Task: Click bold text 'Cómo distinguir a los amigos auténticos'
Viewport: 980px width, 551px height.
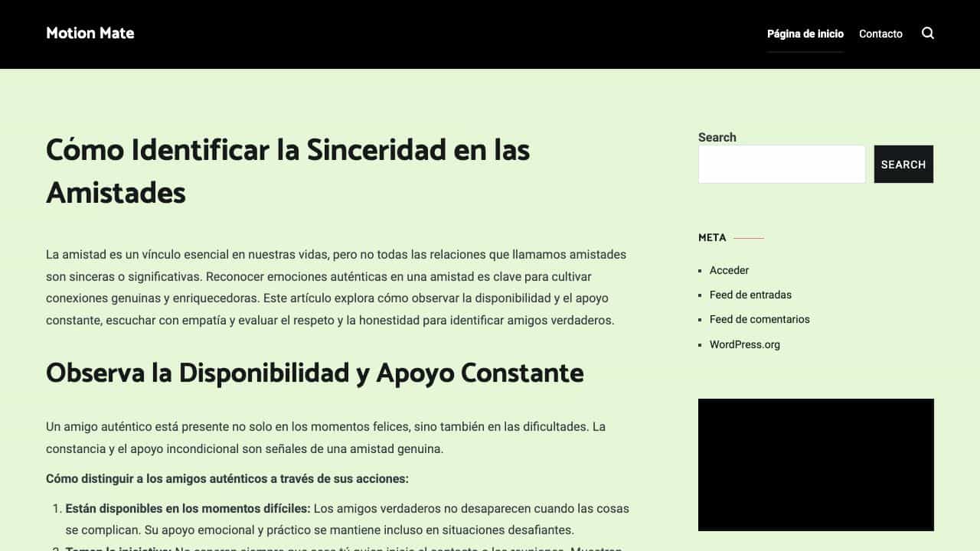Action: click(x=158, y=478)
